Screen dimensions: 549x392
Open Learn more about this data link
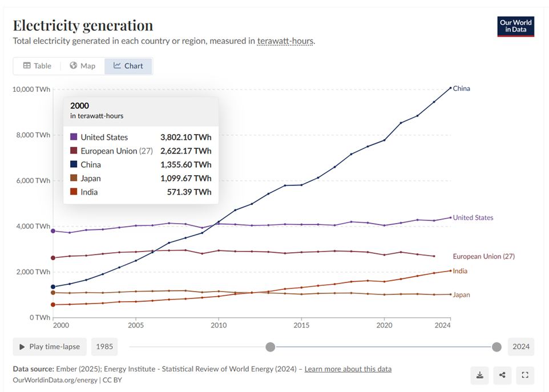pos(348,369)
